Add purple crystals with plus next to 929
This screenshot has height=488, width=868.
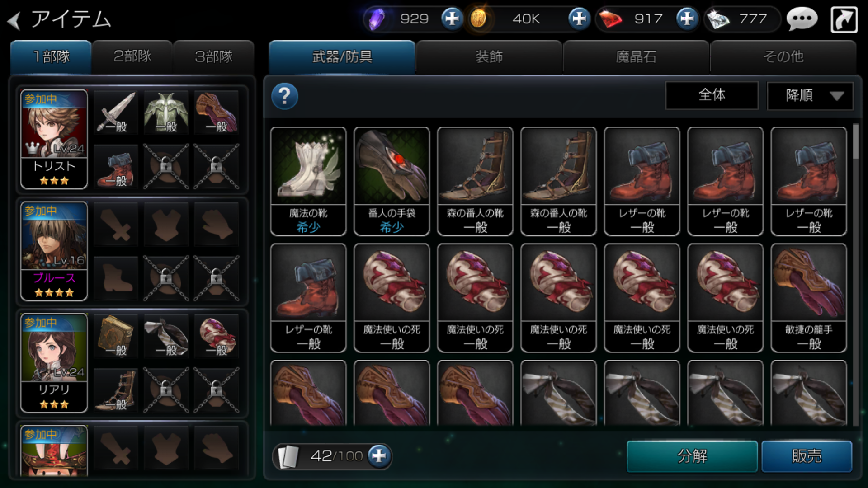tap(452, 19)
